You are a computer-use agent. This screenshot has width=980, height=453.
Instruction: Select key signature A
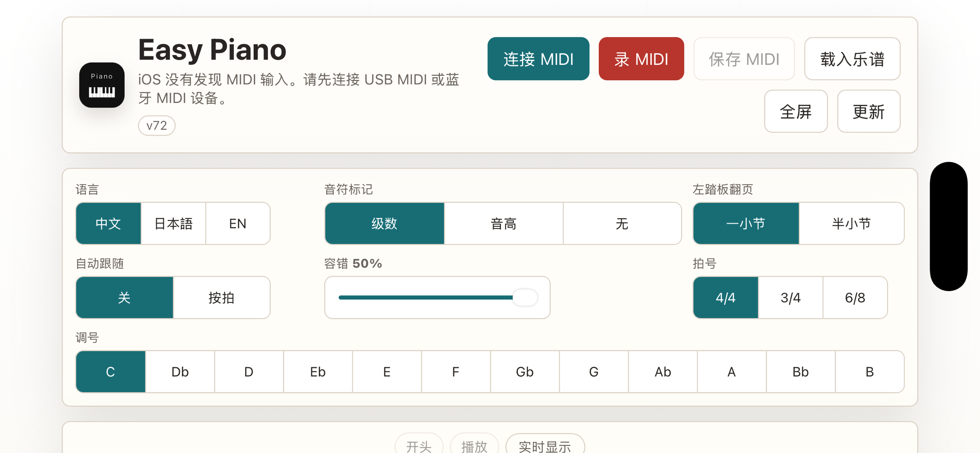point(732,372)
